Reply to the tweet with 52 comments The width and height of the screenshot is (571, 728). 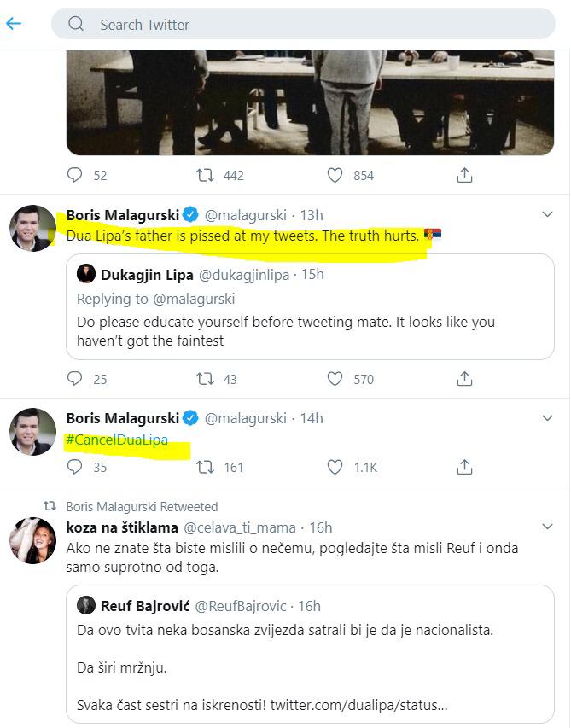[x=74, y=175]
